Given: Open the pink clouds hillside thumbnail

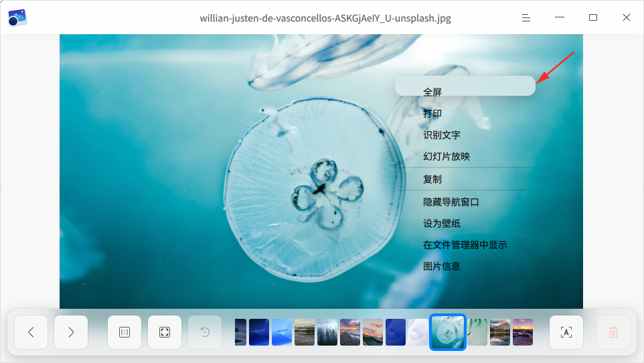Looking at the screenshot, I should point(373,332).
